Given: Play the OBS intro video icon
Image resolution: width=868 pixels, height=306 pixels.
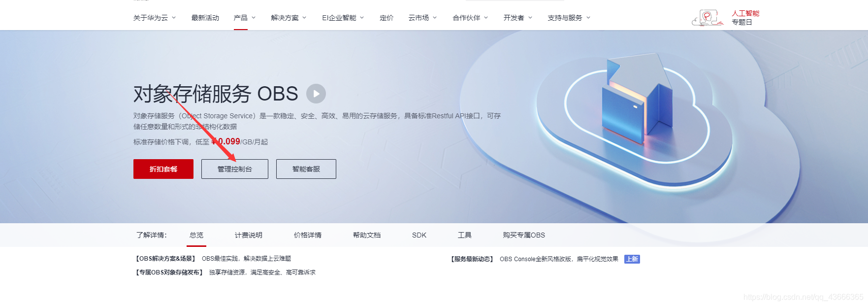Looking at the screenshot, I should (x=316, y=94).
